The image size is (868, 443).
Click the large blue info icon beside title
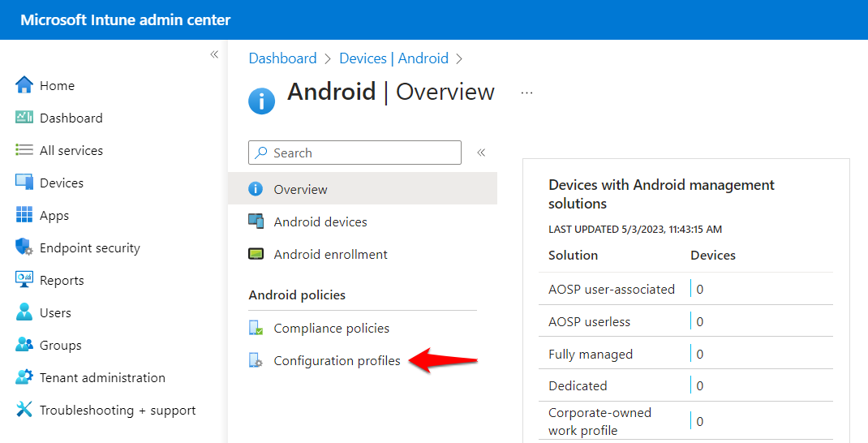pyautogui.click(x=262, y=101)
